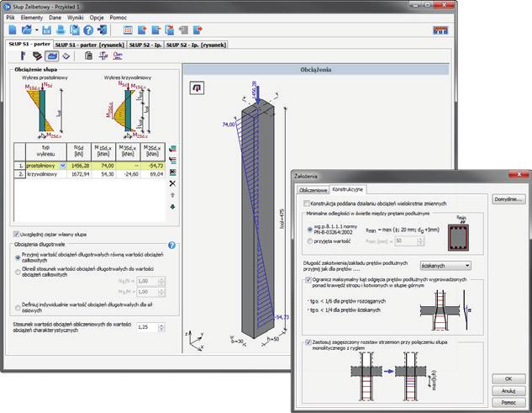Image resolution: width=532 pixels, height=413 pixels.
Task: Click the black X delete row icon
Action: click(172, 183)
